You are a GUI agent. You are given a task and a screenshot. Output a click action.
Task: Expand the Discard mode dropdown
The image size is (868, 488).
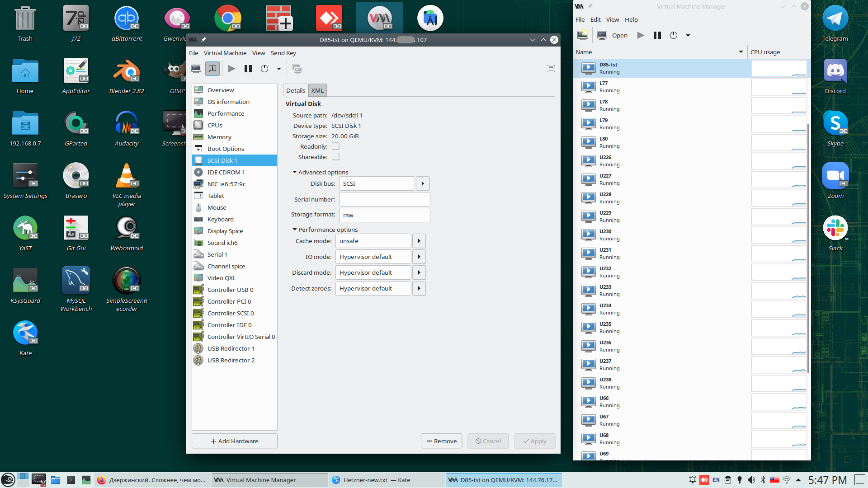point(419,272)
